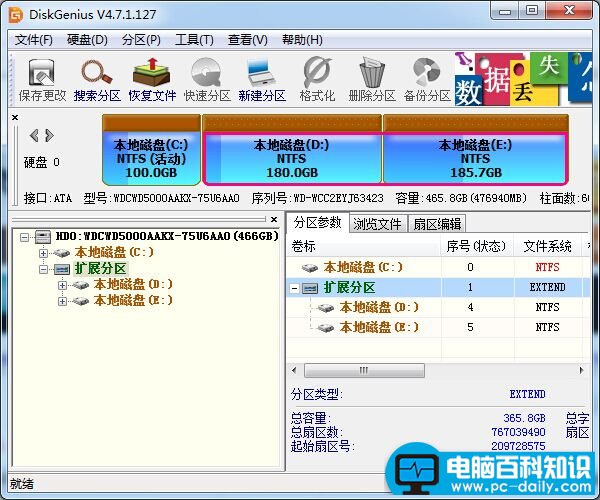Select the E: 185.7GB partition block

pyautogui.click(x=475, y=150)
